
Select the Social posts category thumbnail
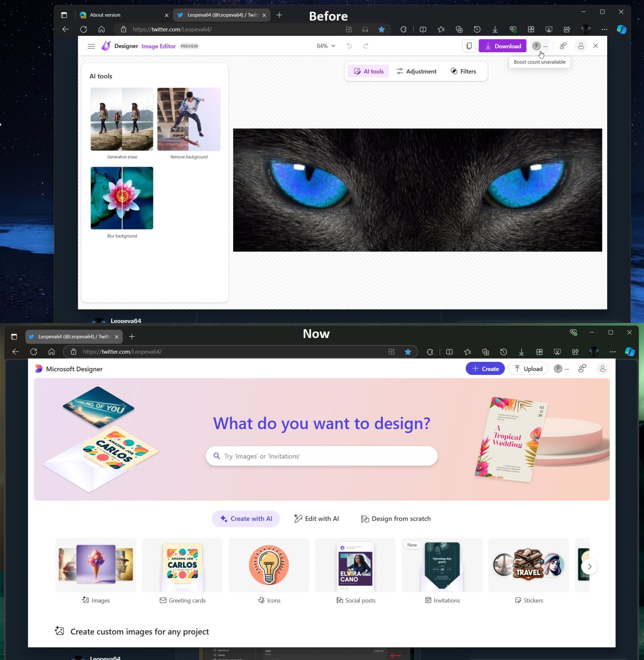coord(355,564)
